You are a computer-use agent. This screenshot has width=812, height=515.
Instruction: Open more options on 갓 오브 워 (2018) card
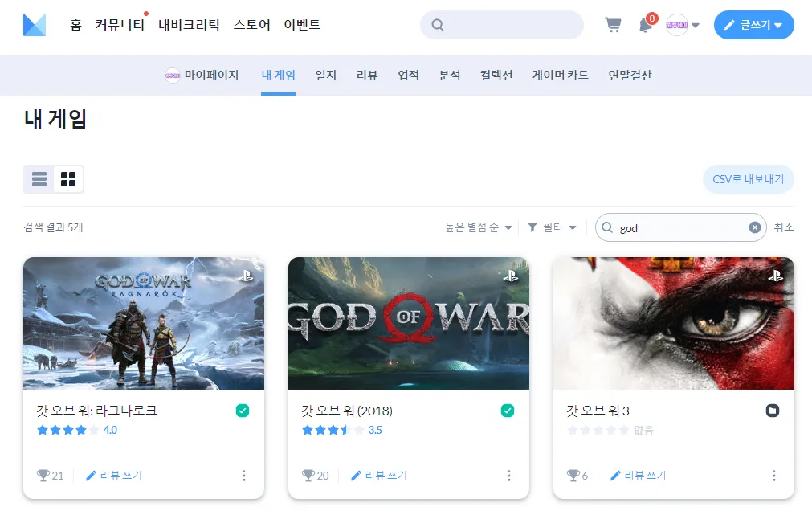click(509, 476)
